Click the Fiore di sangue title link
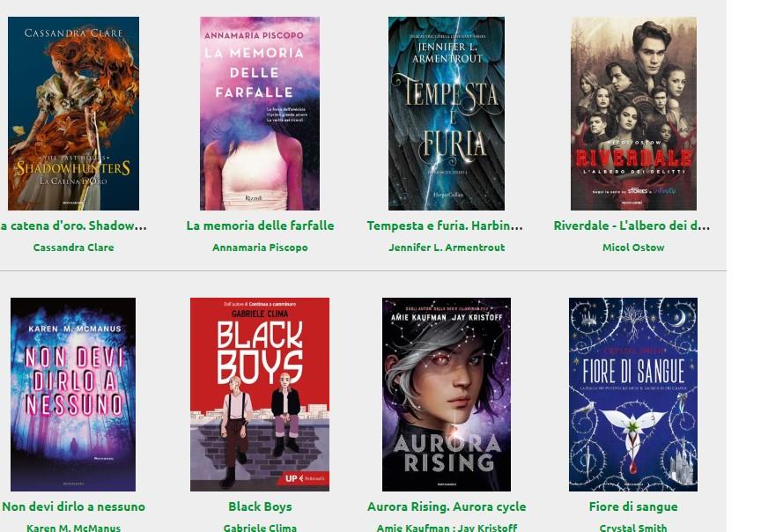The image size is (761, 532). coord(633,506)
